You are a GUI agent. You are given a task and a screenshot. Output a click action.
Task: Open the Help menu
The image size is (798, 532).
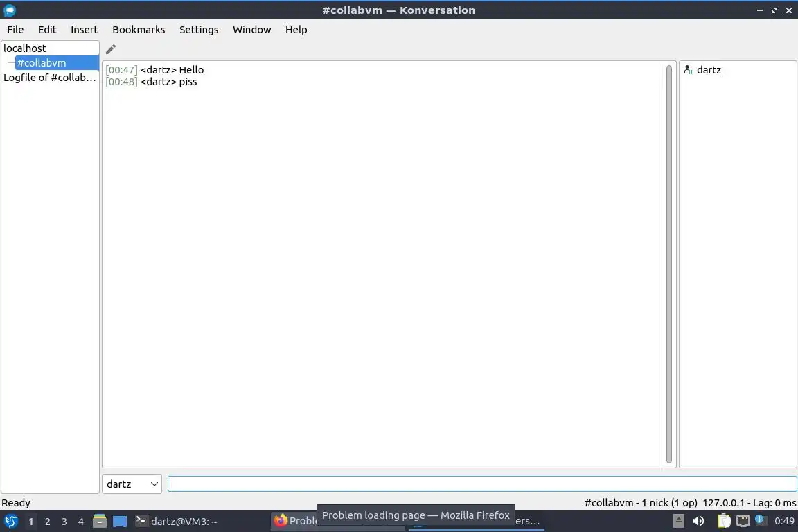296,30
